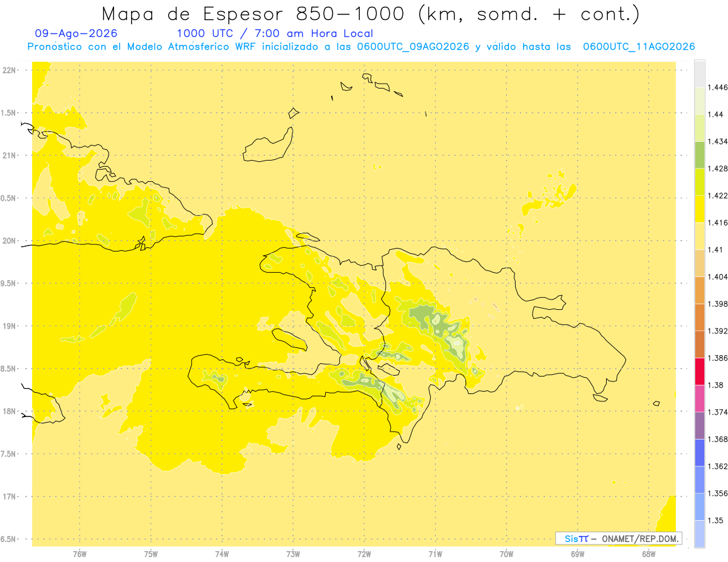The image size is (728, 562).
Task: Click the longitude label '70W'
Action: [x=506, y=554]
